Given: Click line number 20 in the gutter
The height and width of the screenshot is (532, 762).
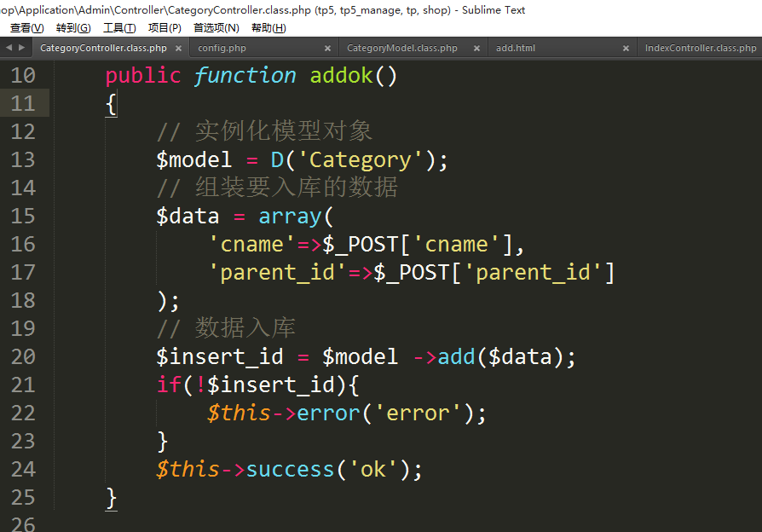Looking at the screenshot, I should click(24, 357).
